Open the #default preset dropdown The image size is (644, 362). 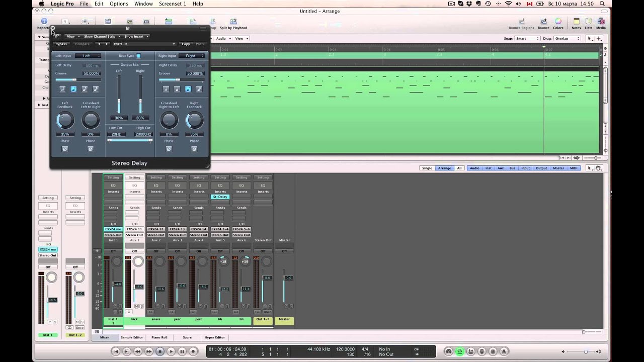(144, 44)
